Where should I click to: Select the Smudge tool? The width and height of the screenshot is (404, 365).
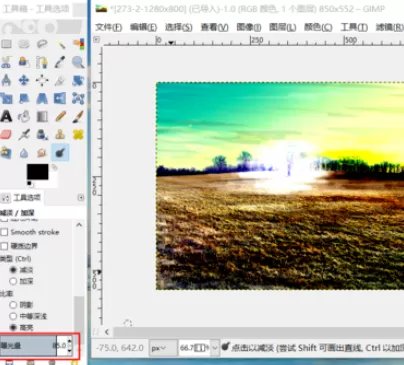click(x=42, y=153)
